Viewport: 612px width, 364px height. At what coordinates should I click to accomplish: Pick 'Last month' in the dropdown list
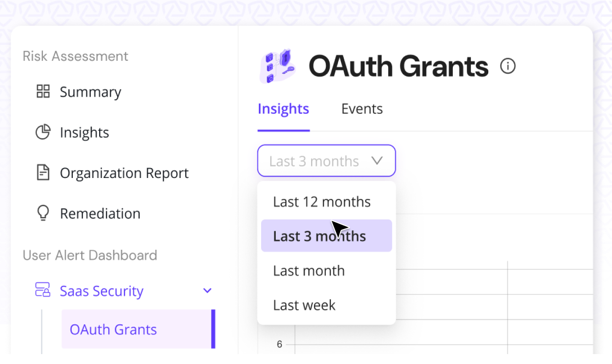click(309, 271)
